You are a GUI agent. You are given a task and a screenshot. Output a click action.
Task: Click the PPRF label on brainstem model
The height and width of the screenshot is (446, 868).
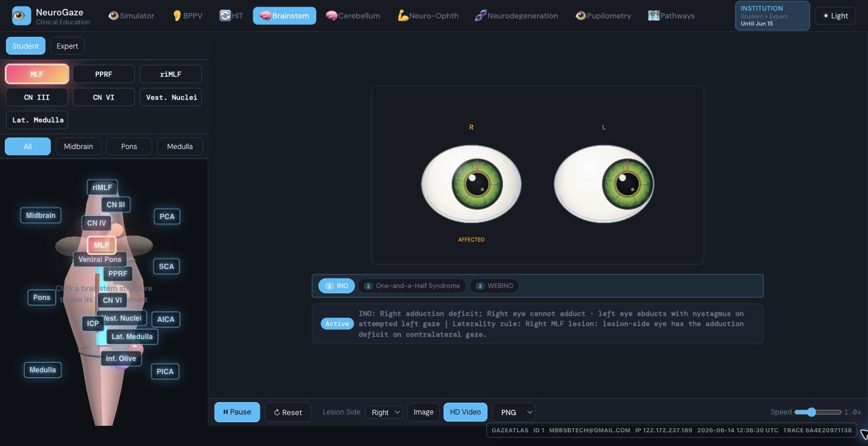click(118, 274)
